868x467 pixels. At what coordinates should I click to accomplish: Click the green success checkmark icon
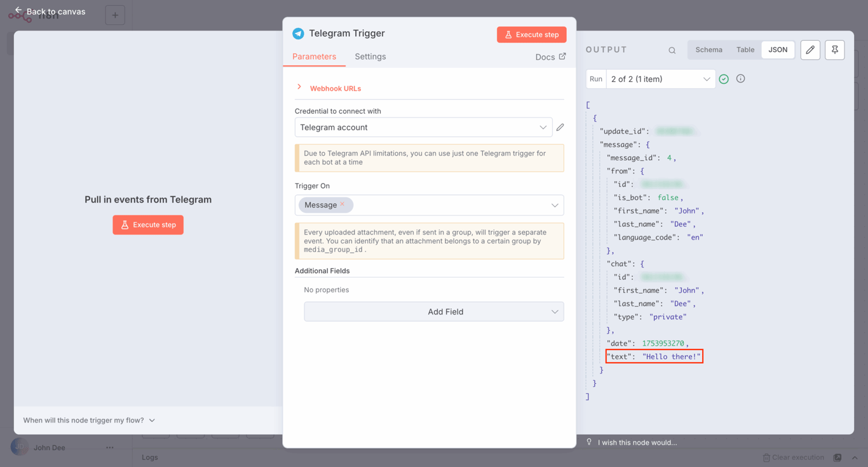[724, 78]
